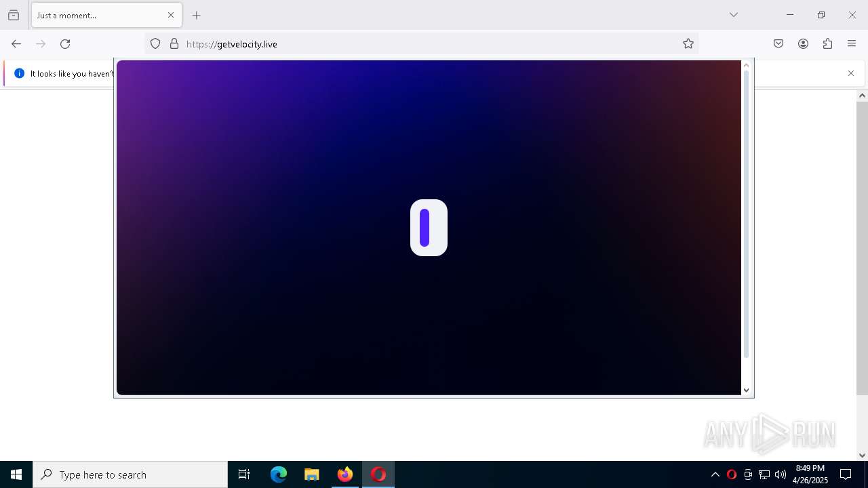This screenshot has height=488, width=868.
Task: Open Task View on the taskbar
Action: (x=244, y=474)
